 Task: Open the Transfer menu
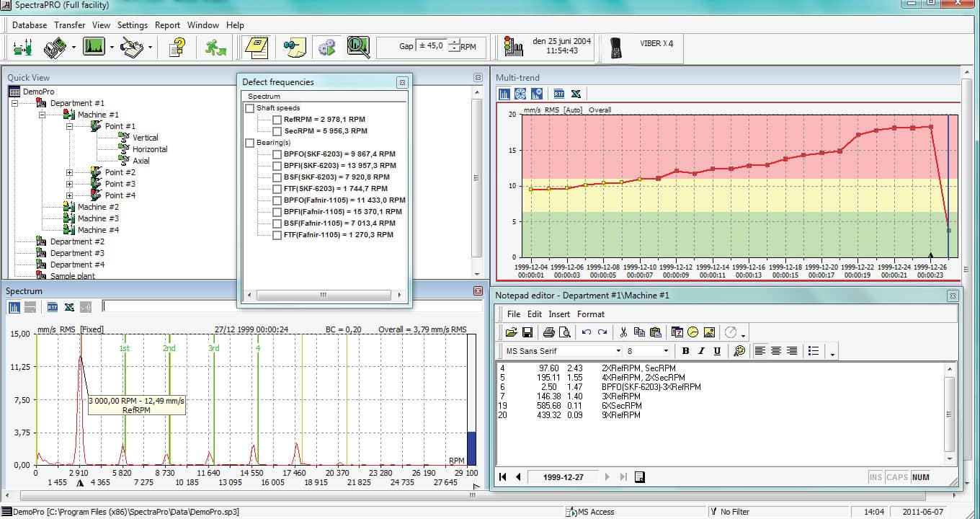70,25
